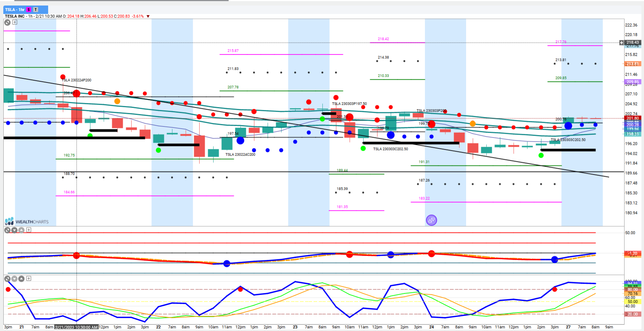
Task: Hide indicators in the main price pane
Action: pyautogui.click(x=7, y=22)
